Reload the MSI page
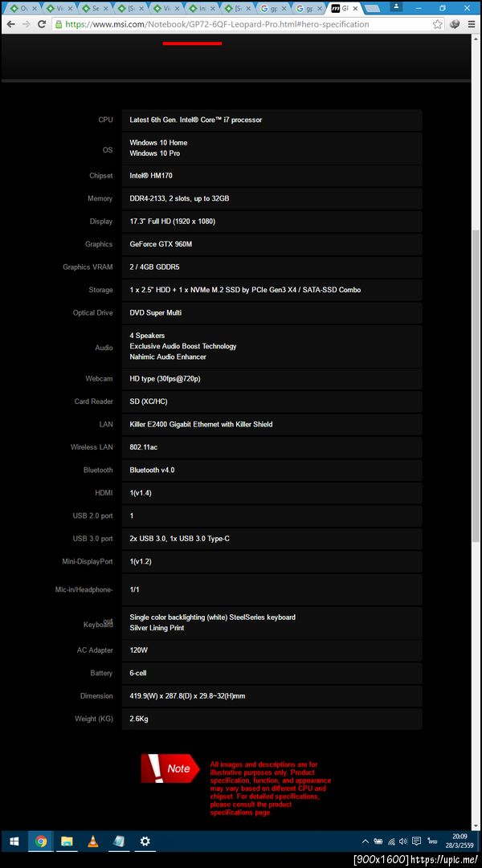This screenshot has width=482, height=868. tap(43, 24)
